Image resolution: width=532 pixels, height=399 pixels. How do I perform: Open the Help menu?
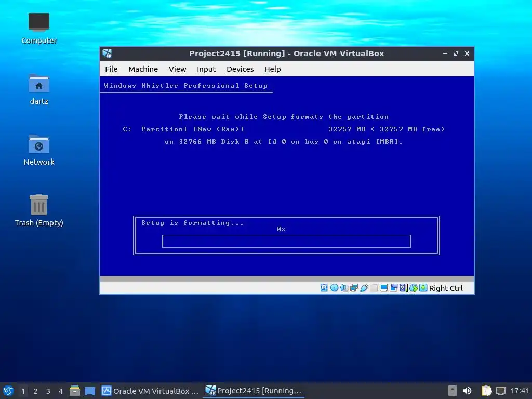272,69
